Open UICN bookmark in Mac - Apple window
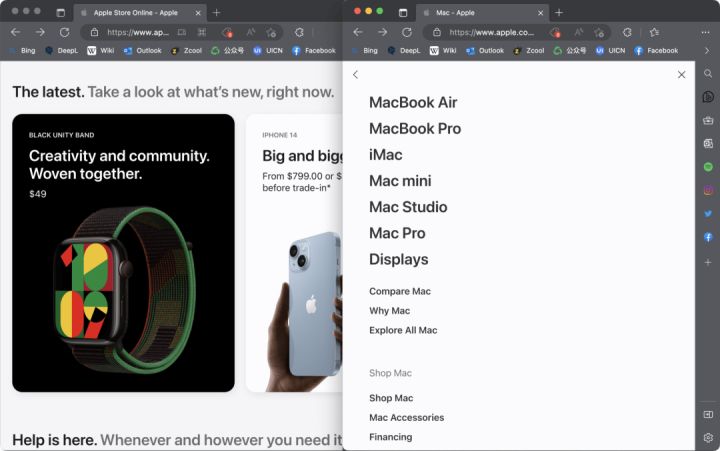Screen dimensions: 720x451 [x=610, y=51]
